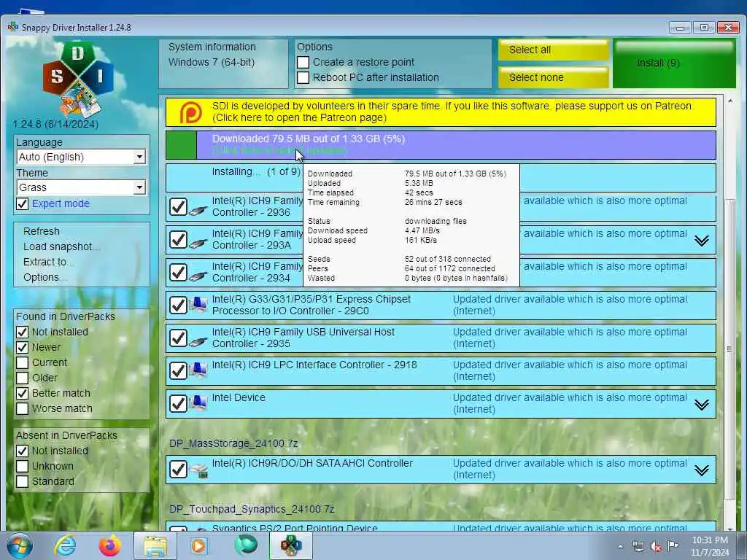Uncheck Not installed under Absent in DriverPacks
This screenshot has width=747, height=560.
point(23,451)
